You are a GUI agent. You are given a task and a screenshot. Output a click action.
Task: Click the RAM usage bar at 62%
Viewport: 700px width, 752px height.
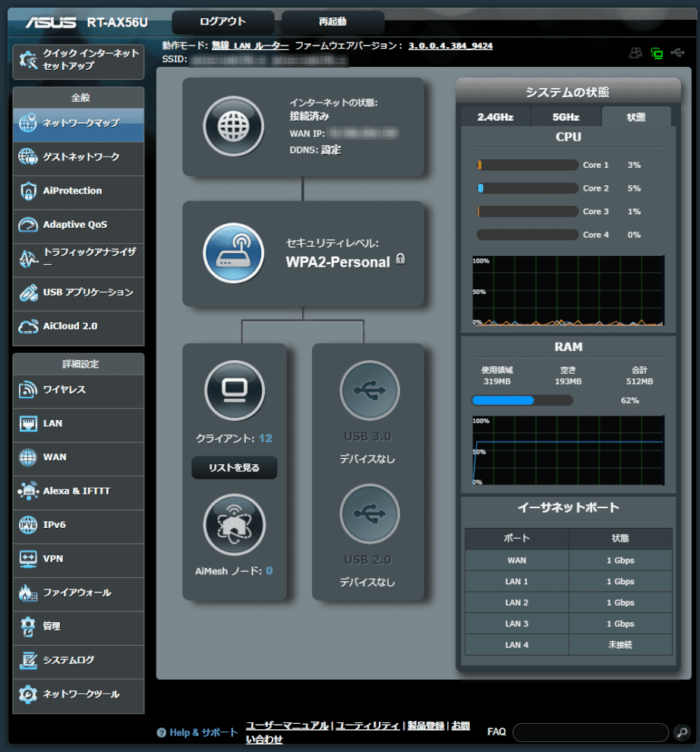[522, 400]
